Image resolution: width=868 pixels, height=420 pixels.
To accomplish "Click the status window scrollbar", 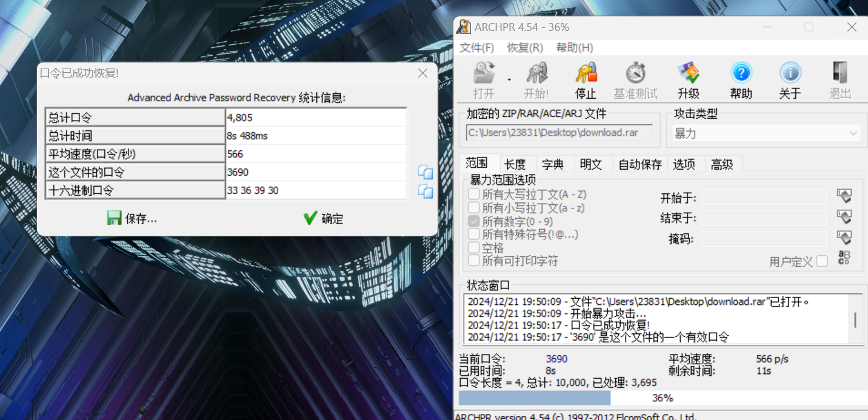I will (x=855, y=321).
